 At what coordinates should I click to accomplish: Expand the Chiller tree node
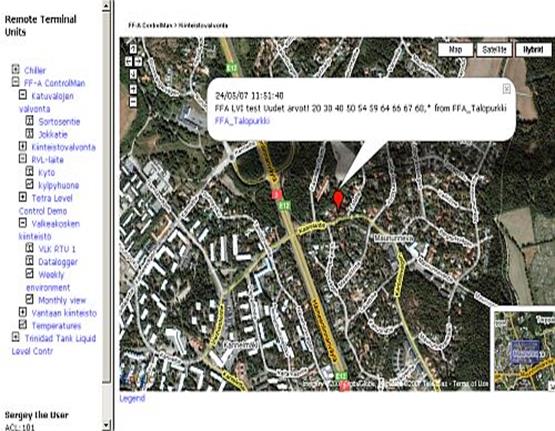15,69
